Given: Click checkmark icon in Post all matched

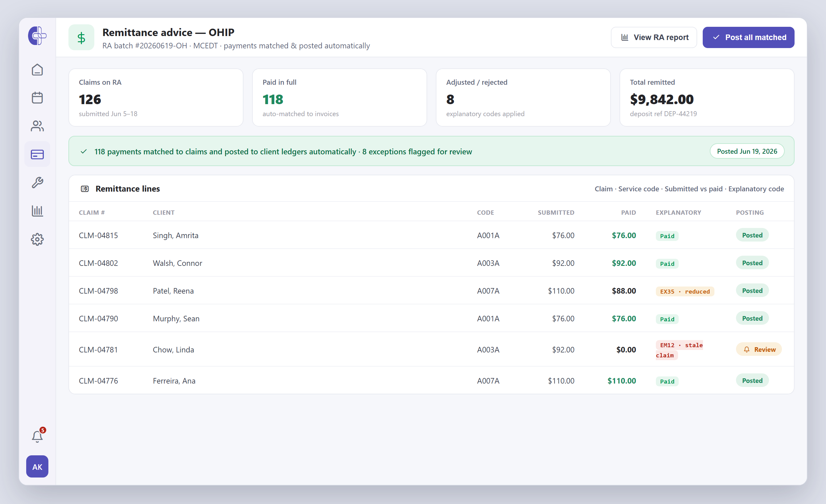Looking at the screenshot, I should point(716,38).
